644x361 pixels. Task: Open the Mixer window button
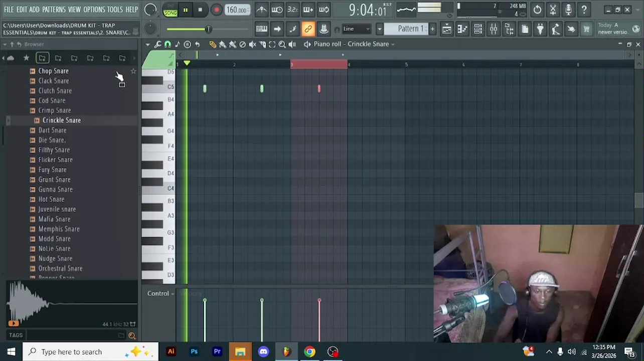click(494, 29)
